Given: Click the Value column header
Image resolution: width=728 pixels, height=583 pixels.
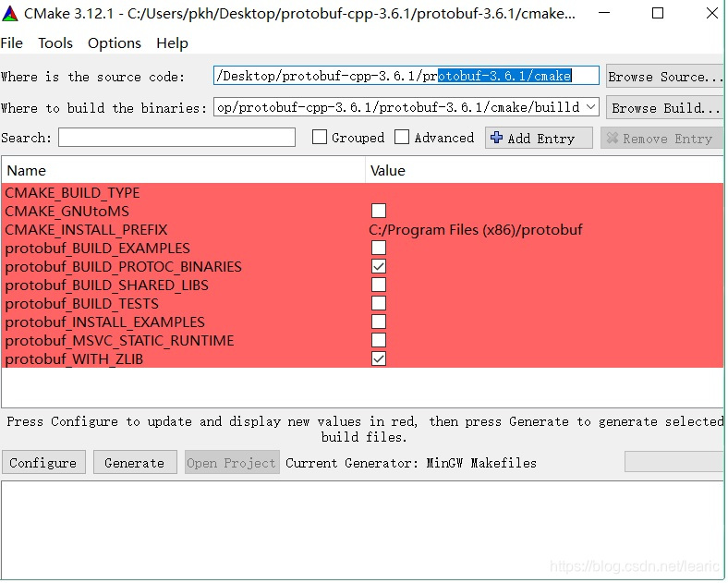Looking at the screenshot, I should click(x=544, y=171).
